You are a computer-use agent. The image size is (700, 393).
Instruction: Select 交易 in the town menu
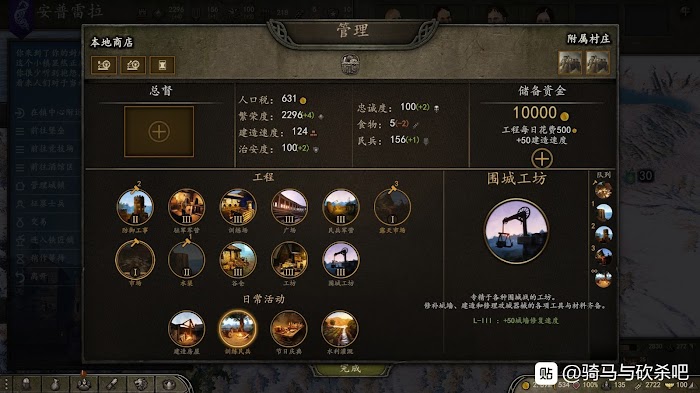tap(39, 222)
